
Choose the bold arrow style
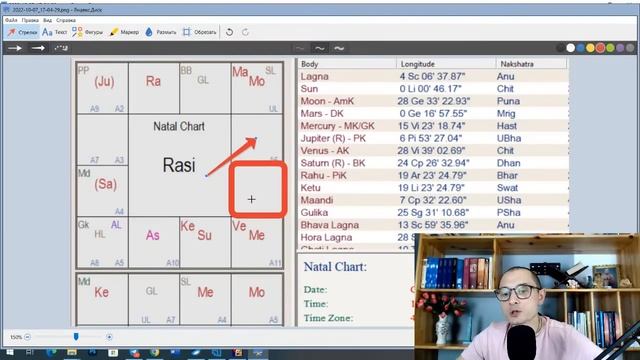(38, 48)
